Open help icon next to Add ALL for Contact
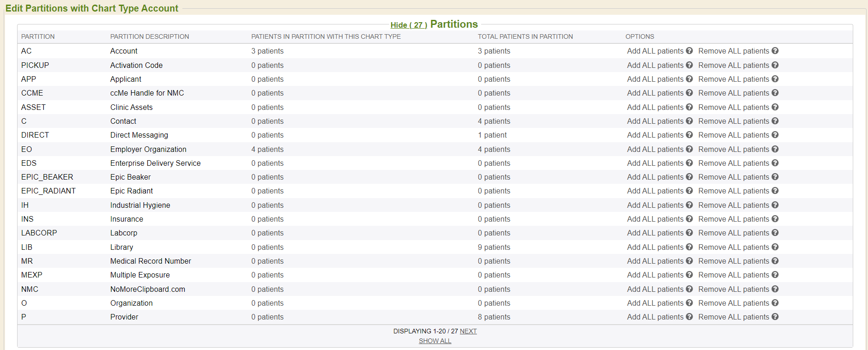Viewport: 868px width, 350px height. pos(689,121)
